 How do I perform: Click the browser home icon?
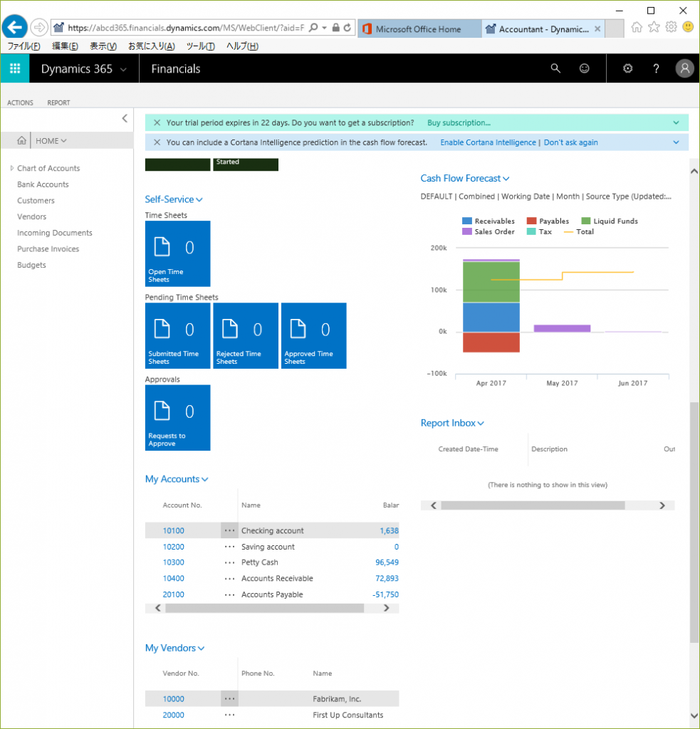pyautogui.click(x=637, y=27)
